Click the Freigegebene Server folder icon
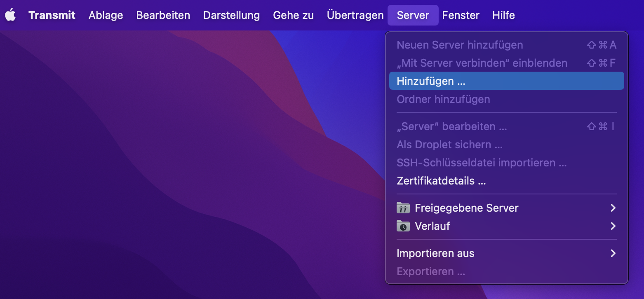This screenshot has height=299, width=644. [403, 208]
